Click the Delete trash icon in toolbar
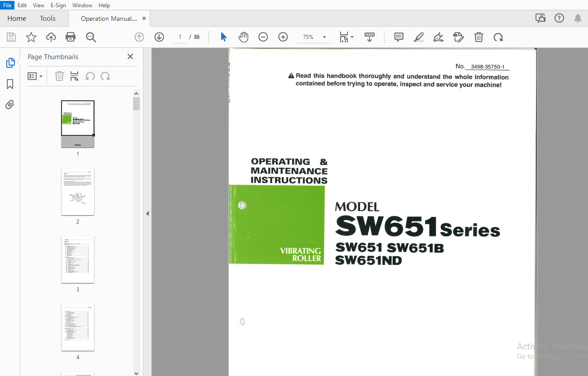This screenshot has width=588, height=376. 479,37
